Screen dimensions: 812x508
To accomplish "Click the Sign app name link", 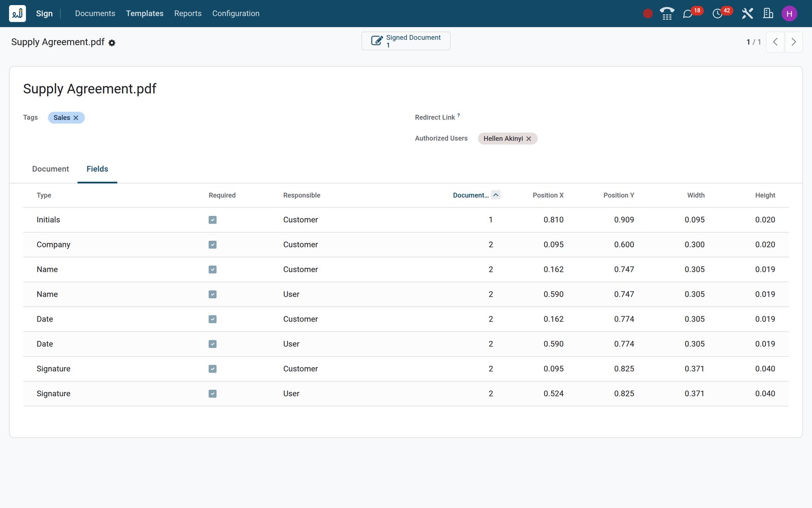I will click(44, 14).
